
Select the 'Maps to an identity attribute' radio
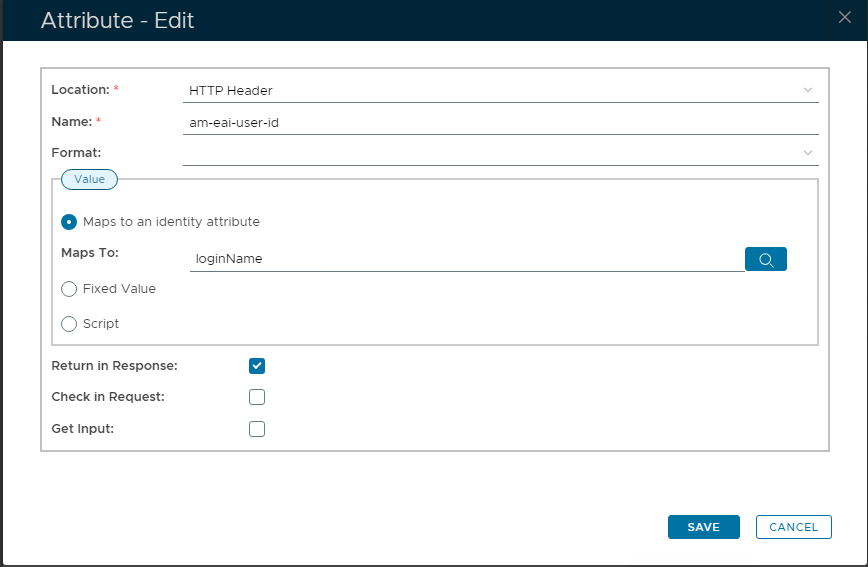69,222
